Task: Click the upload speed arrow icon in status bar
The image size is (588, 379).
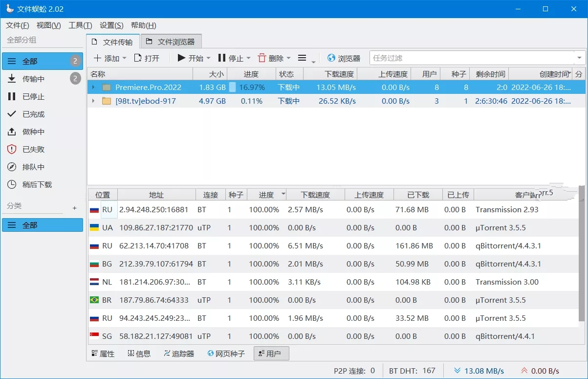Action: pyautogui.click(x=524, y=371)
